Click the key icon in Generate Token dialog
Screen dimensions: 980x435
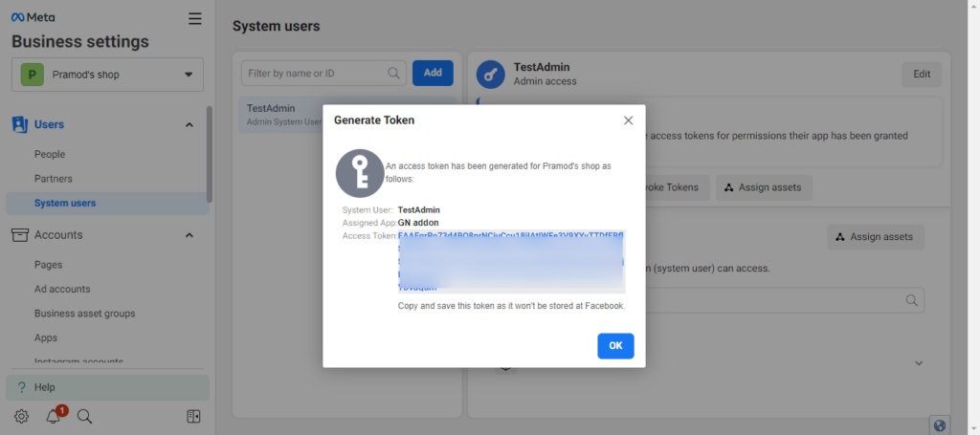360,172
